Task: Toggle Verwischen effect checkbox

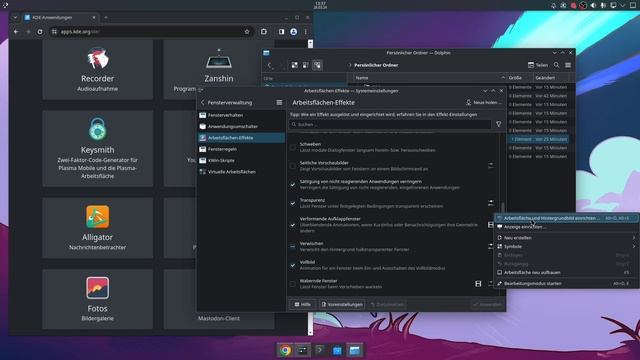Action: point(293,247)
